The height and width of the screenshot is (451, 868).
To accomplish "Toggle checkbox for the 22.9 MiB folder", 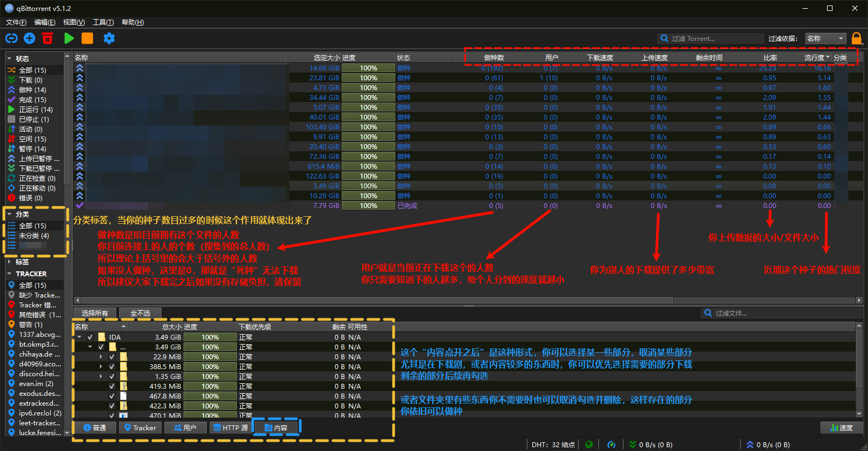I will [112, 357].
